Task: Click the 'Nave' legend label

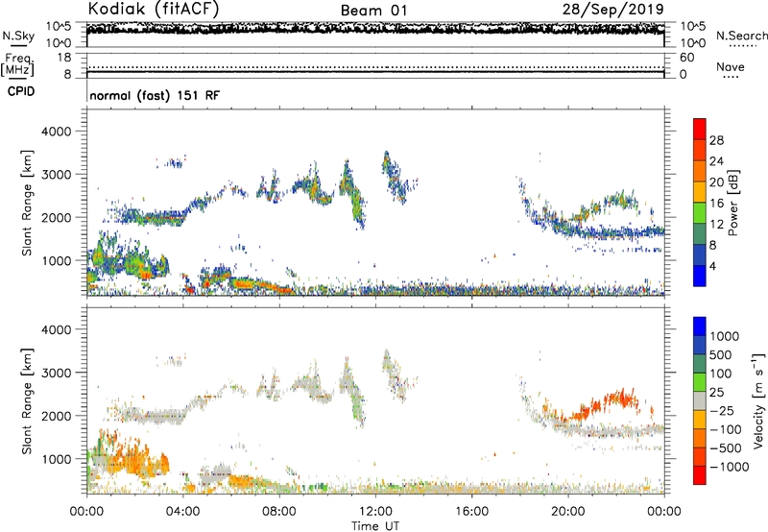Action: (x=731, y=66)
